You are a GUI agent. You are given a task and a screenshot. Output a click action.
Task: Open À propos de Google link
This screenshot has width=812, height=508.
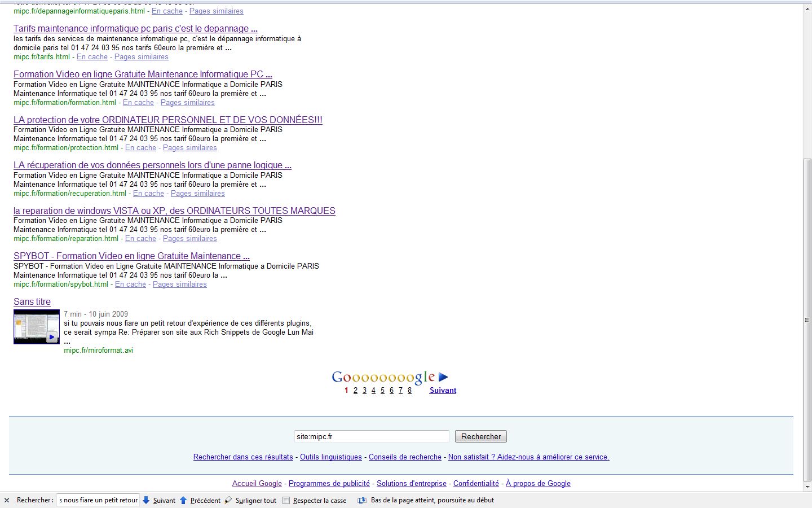(538, 484)
